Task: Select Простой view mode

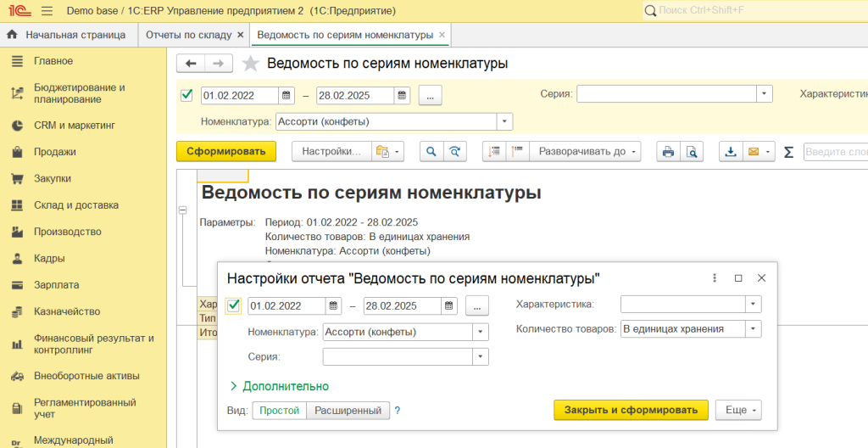Action: pyautogui.click(x=279, y=411)
